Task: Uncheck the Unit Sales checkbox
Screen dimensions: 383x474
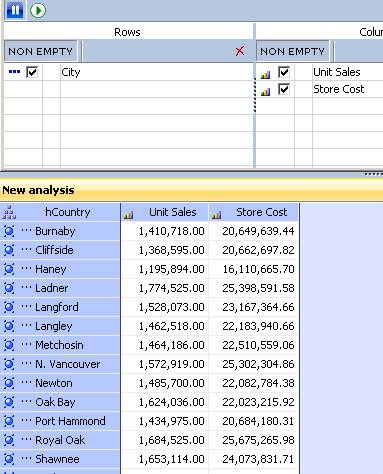Action: 284,72
